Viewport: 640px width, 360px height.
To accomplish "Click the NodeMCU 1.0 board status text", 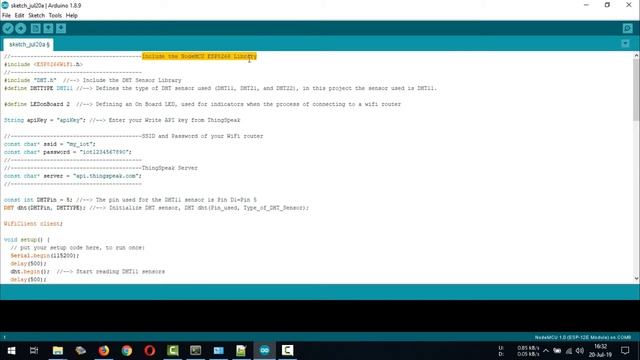I will pos(583,338).
